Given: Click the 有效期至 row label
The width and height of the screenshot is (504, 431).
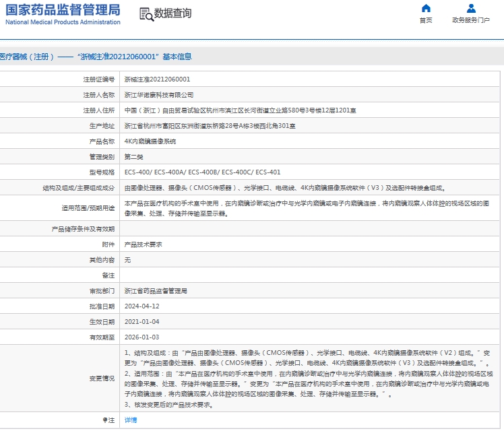Looking at the screenshot, I should pos(102,337).
